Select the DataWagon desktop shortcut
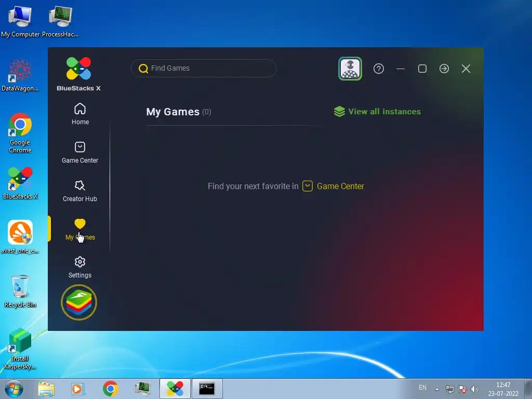Screen dimensions: 532x399 pyautogui.click(x=20, y=75)
